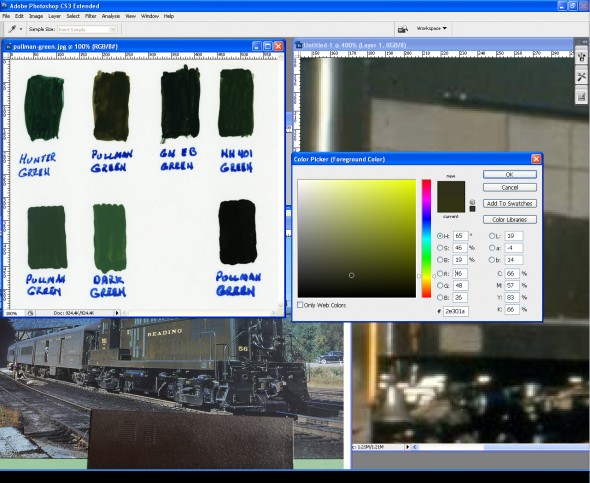
Task: Open the Analysis menu
Action: (111, 16)
